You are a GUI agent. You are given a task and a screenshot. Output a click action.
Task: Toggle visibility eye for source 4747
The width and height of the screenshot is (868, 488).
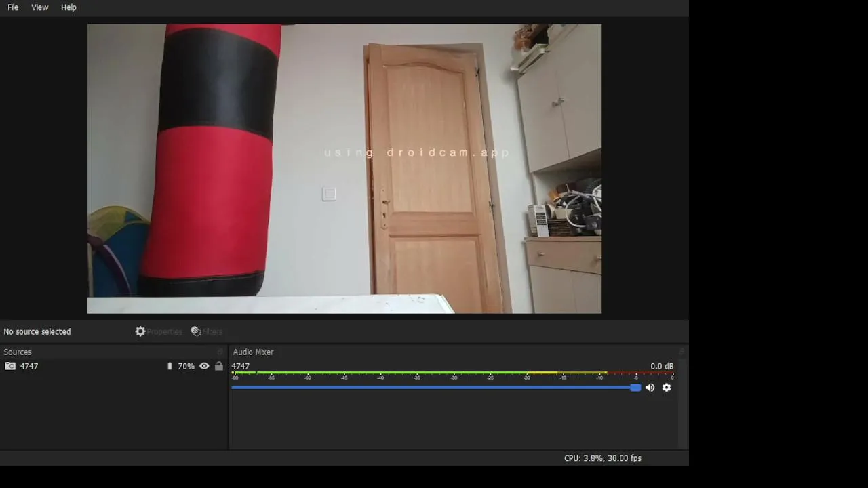204,366
